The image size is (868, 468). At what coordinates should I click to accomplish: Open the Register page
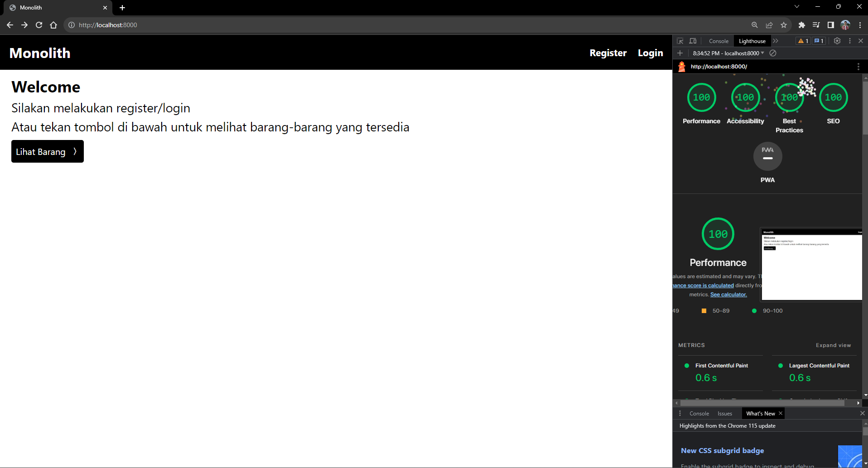pos(608,53)
